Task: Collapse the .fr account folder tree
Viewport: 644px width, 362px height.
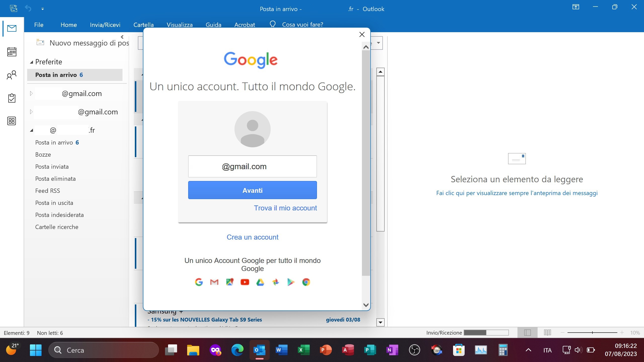Action: (31, 130)
